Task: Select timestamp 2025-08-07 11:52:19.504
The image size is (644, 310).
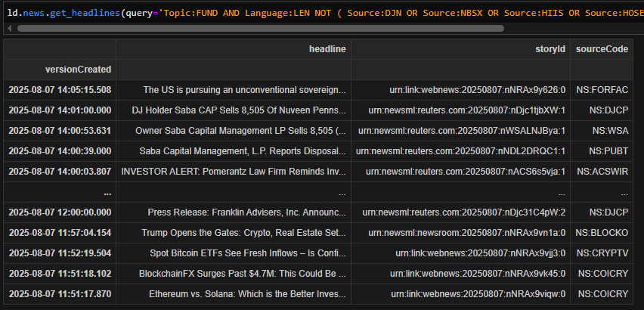Action: tap(60, 253)
